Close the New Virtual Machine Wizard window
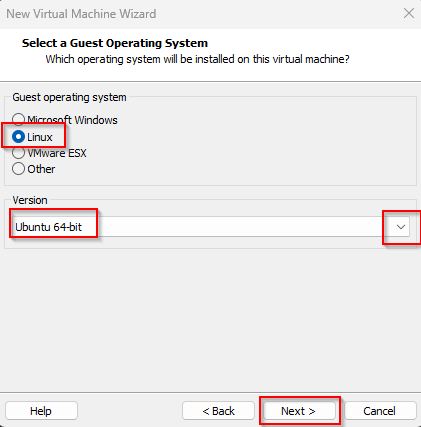This screenshot has height=427, width=421. 409,14
